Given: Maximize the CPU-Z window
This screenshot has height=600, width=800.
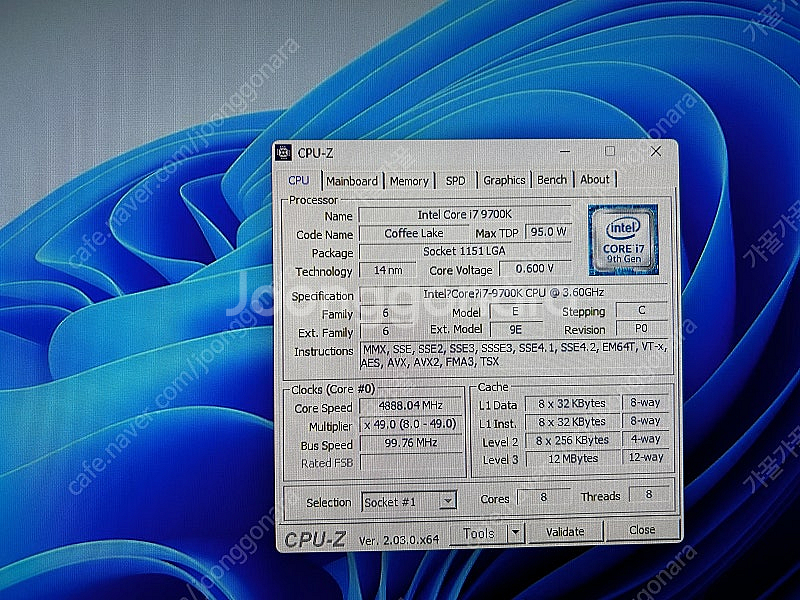Looking at the screenshot, I should click(x=610, y=152).
